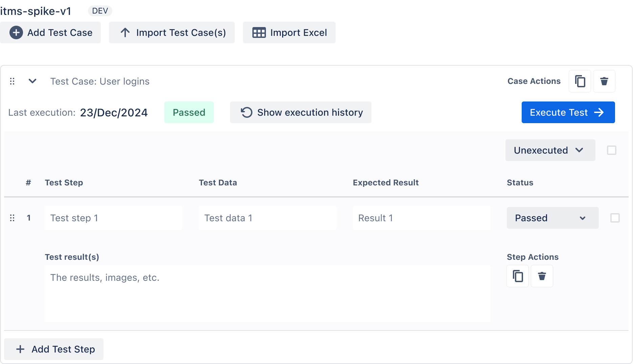Collapse the User logins test case

pos(32,81)
